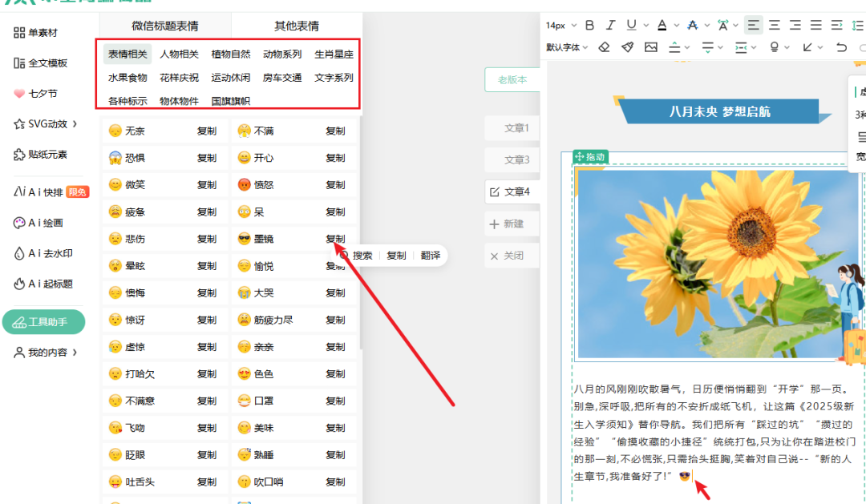Toggle right text alignment
The width and height of the screenshot is (866, 504).
pyautogui.click(x=795, y=26)
